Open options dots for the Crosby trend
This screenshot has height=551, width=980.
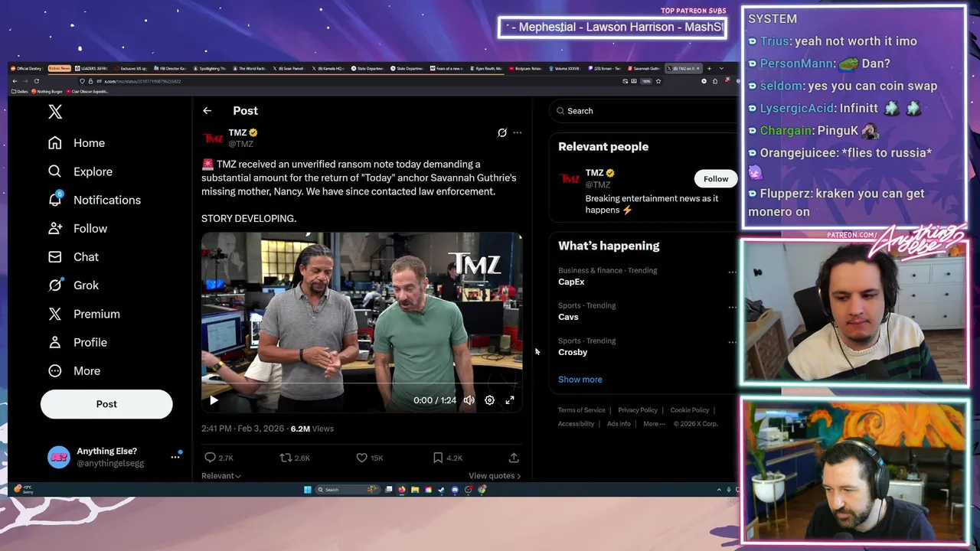(732, 342)
